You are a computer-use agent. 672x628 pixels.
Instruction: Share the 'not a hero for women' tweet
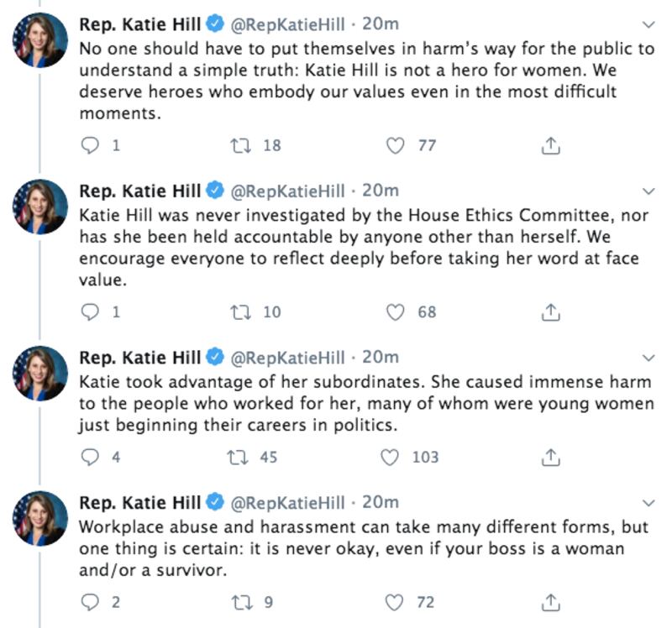coord(550,145)
